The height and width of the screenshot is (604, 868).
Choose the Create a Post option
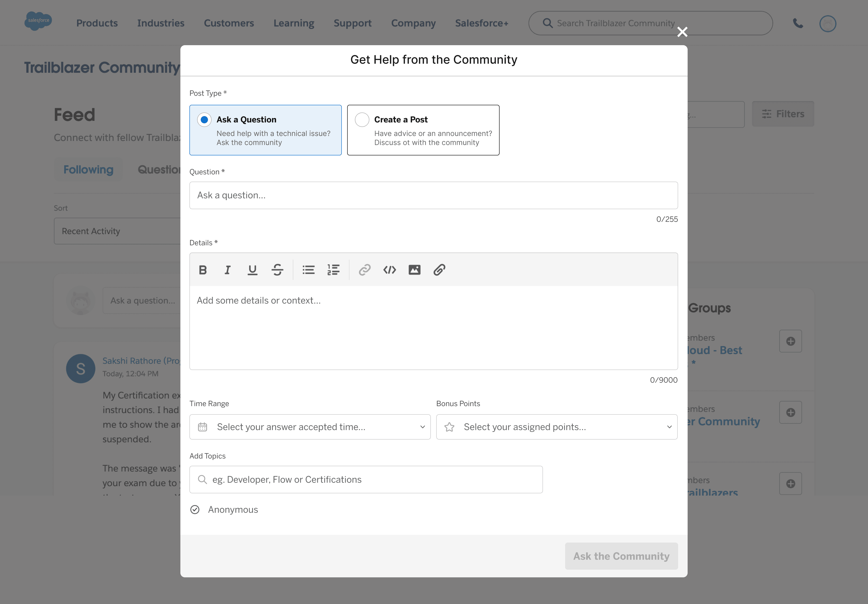pos(362,120)
